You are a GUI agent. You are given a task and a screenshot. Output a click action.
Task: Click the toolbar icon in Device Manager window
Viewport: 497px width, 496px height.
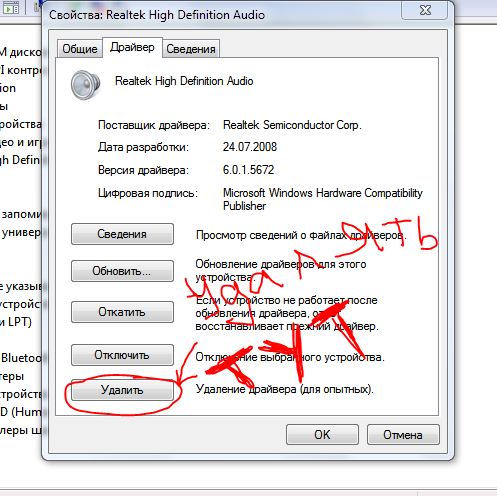(x=11, y=7)
